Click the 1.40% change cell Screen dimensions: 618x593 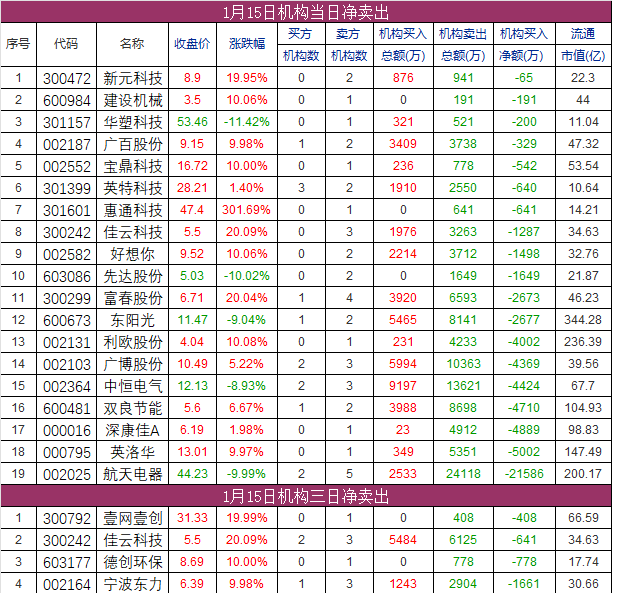coord(247,188)
